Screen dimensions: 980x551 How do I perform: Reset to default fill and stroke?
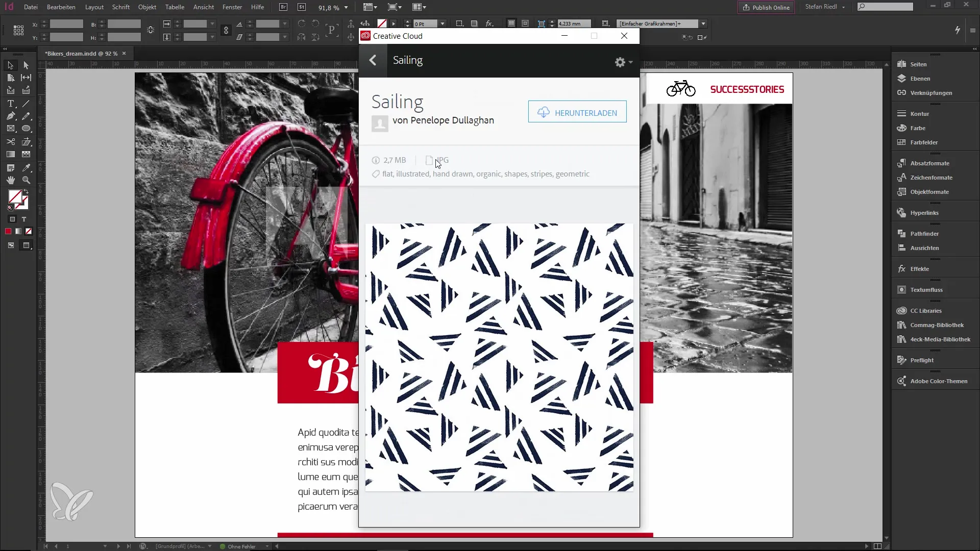pos(10,208)
